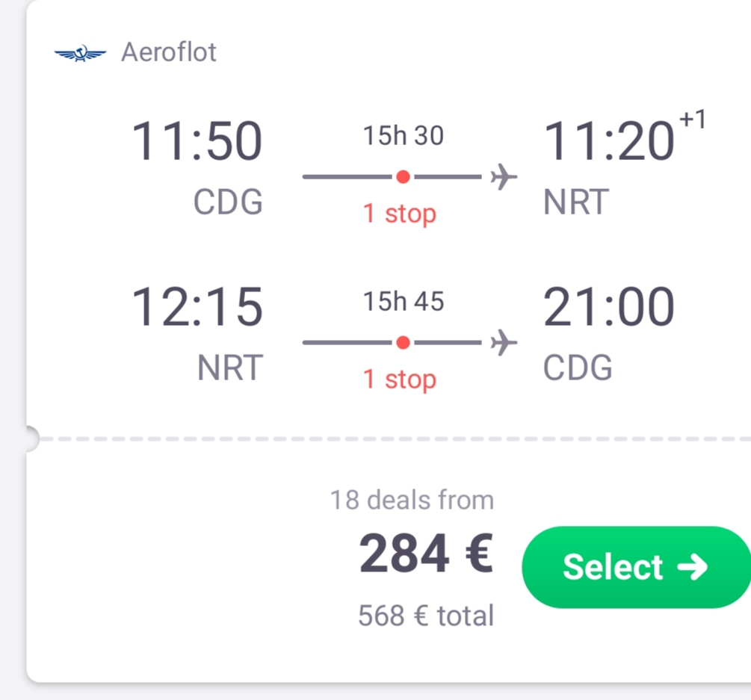Click the outbound 1 stop label
The height and width of the screenshot is (700, 751).
coord(400,214)
